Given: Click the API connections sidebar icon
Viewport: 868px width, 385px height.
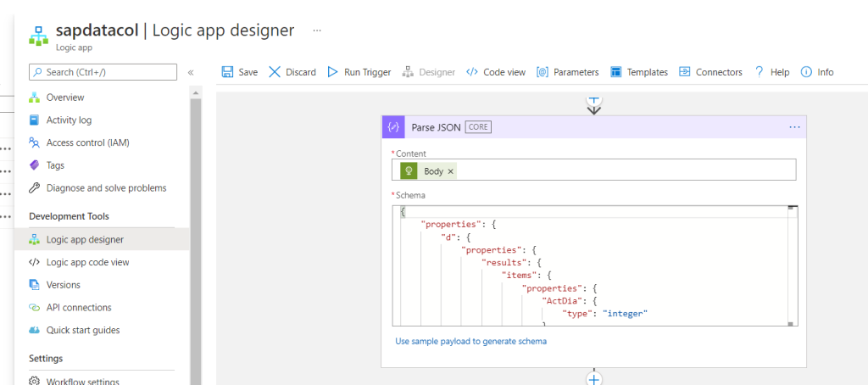Looking at the screenshot, I should click(34, 308).
